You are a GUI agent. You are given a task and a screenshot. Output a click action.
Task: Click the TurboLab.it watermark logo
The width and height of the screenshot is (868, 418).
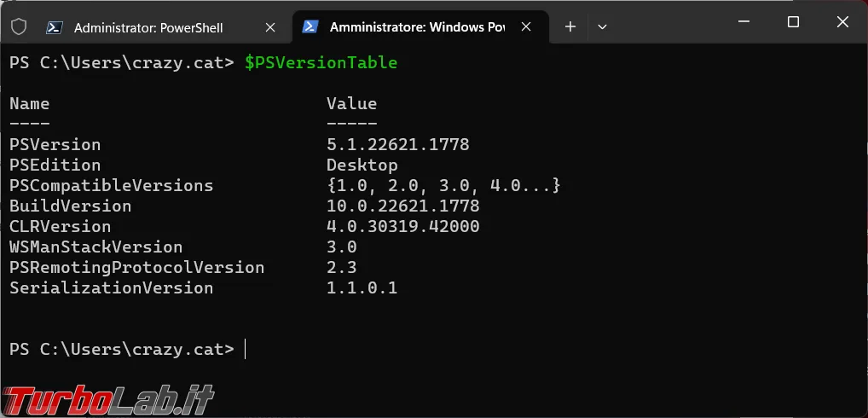coord(108,400)
